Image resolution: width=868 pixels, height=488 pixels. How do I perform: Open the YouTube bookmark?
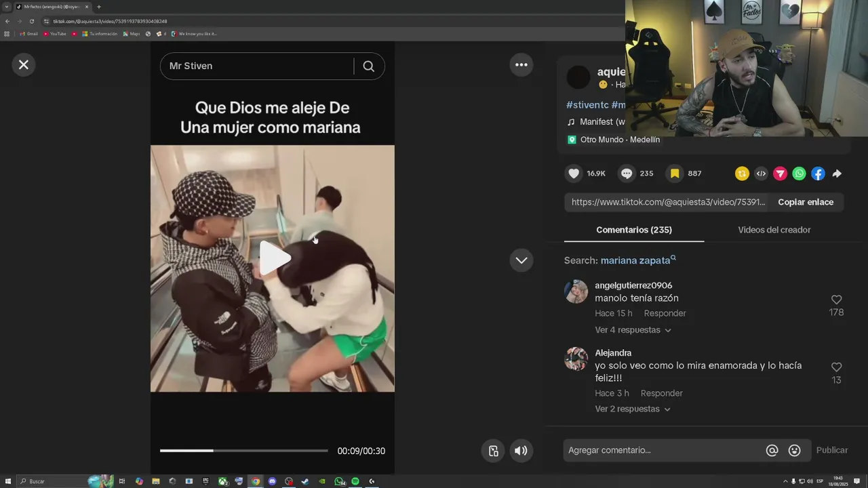point(55,34)
